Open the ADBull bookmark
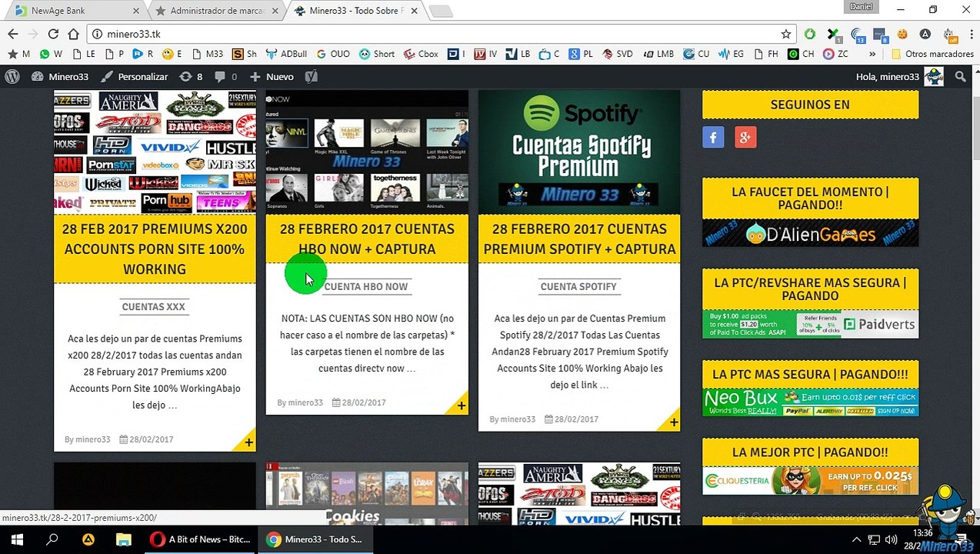This screenshot has height=554, width=980. 286,54
